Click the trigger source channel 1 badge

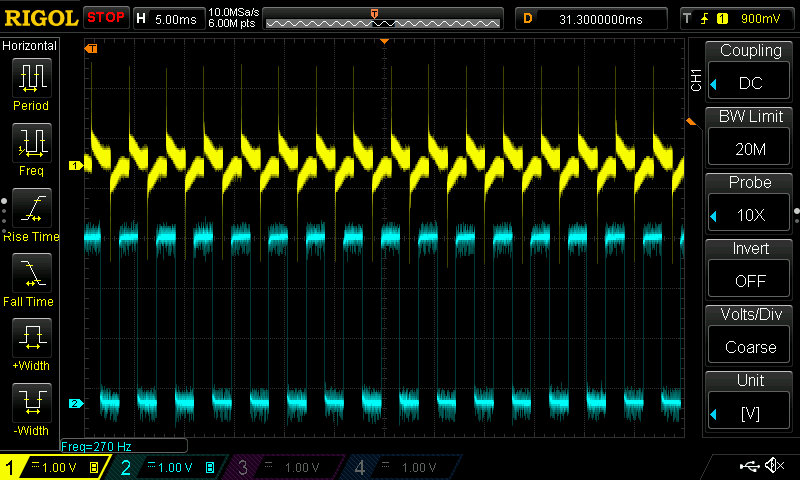(722, 19)
